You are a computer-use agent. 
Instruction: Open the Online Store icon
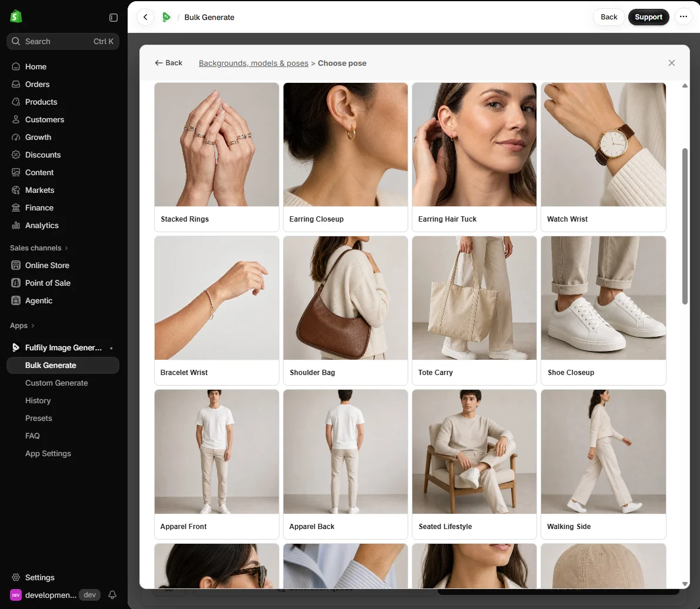point(16,265)
